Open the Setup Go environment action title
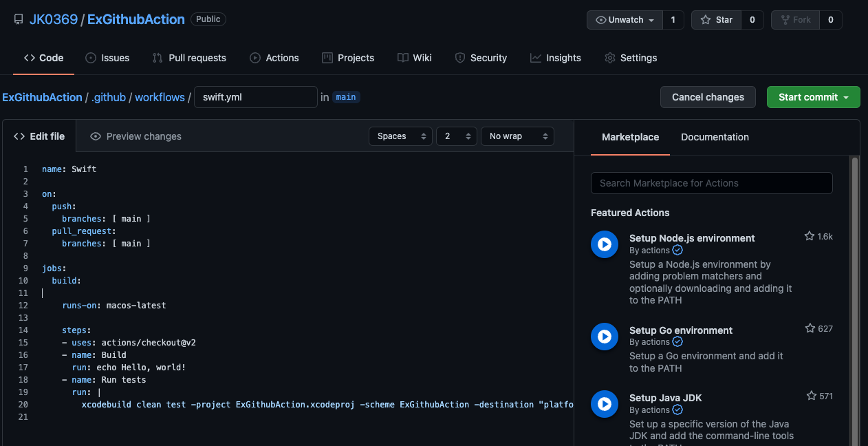The height and width of the screenshot is (446, 868). pos(681,330)
